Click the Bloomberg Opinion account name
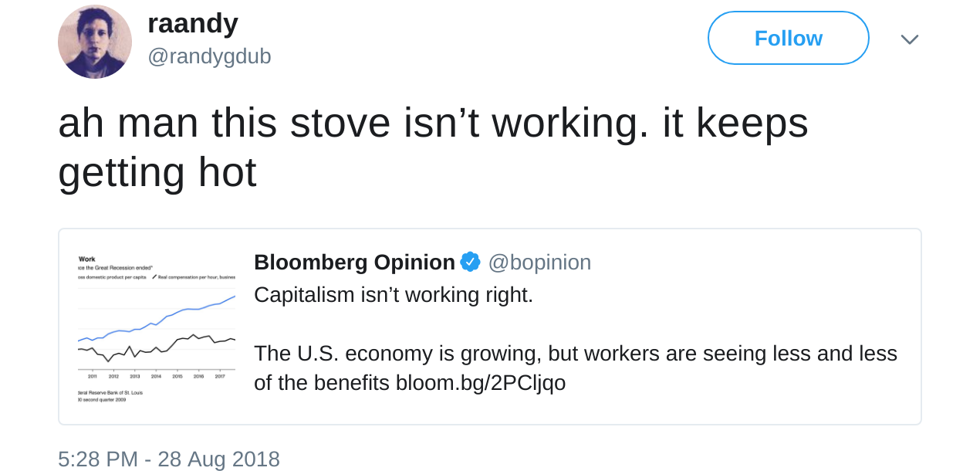The image size is (980, 471). pos(354,263)
